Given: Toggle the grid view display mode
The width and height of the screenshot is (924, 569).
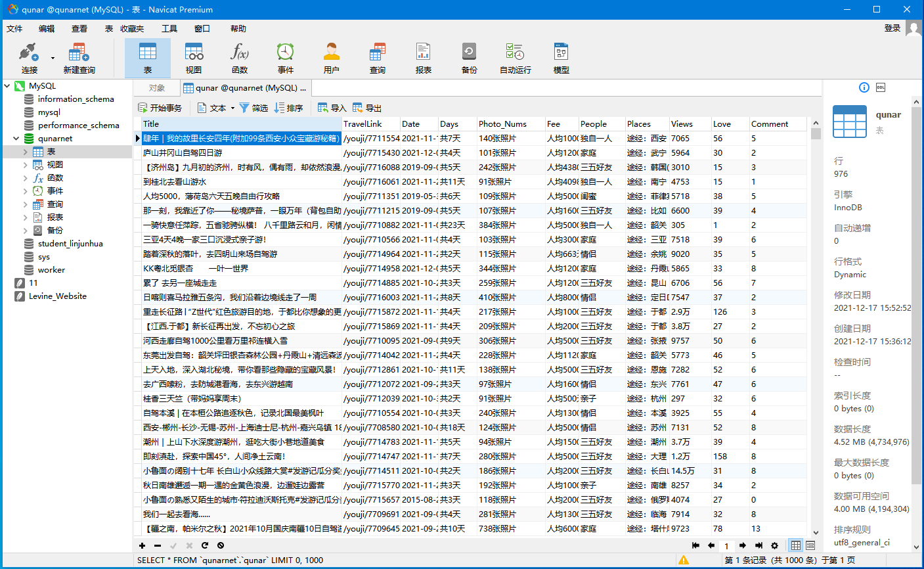Looking at the screenshot, I should pyautogui.click(x=795, y=546).
